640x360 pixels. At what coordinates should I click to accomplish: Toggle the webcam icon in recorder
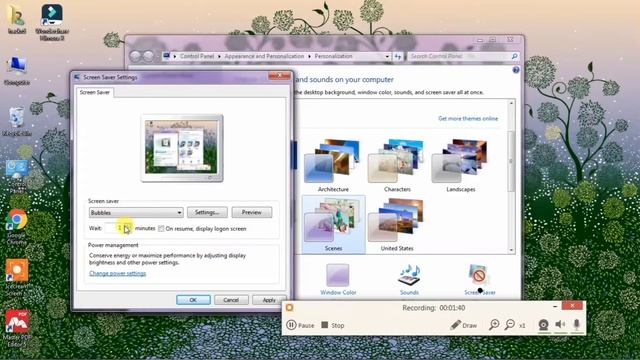[543, 324]
